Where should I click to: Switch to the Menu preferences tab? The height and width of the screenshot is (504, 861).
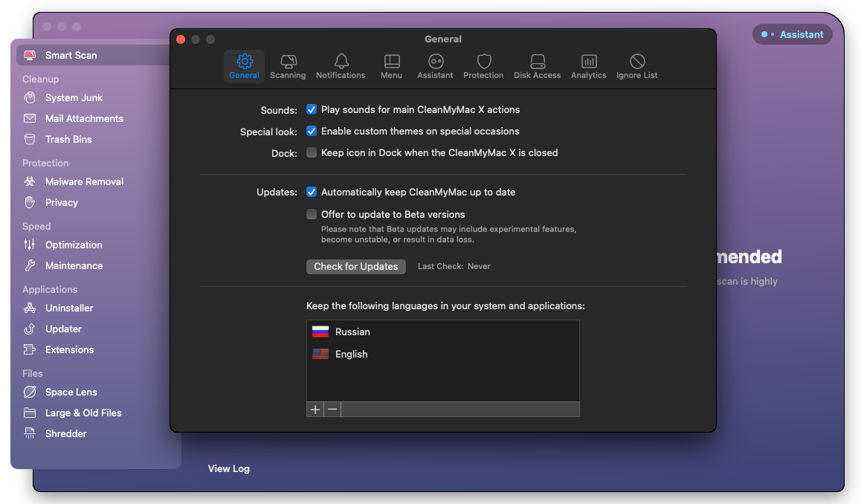coord(391,66)
